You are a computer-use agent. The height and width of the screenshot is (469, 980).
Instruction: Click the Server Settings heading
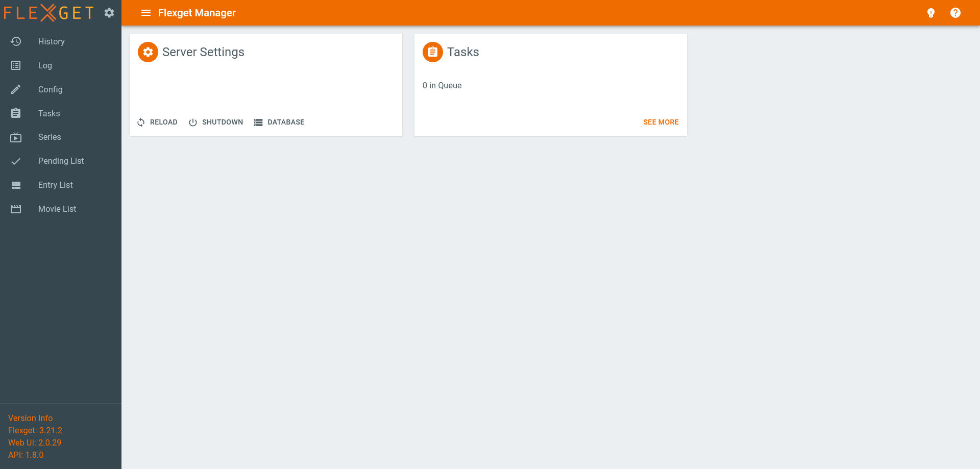coord(203,52)
